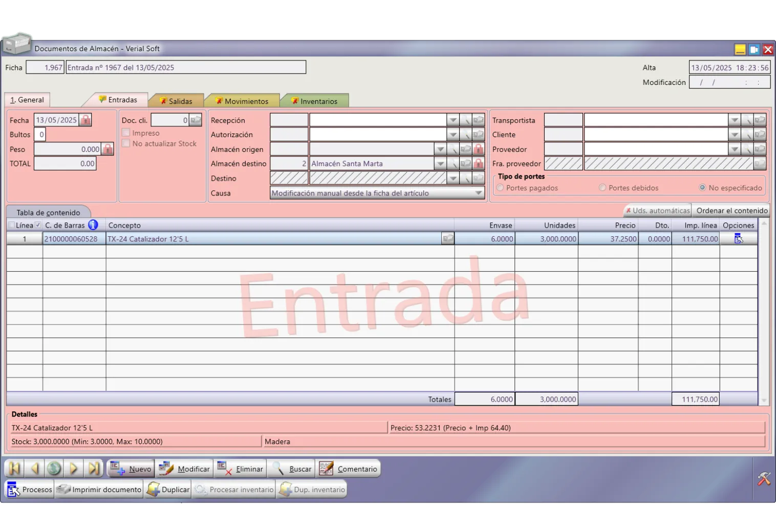The width and height of the screenshot is (776, 532).
Task: Open the Fra. proveedor card icon
Action: (760, 164)
